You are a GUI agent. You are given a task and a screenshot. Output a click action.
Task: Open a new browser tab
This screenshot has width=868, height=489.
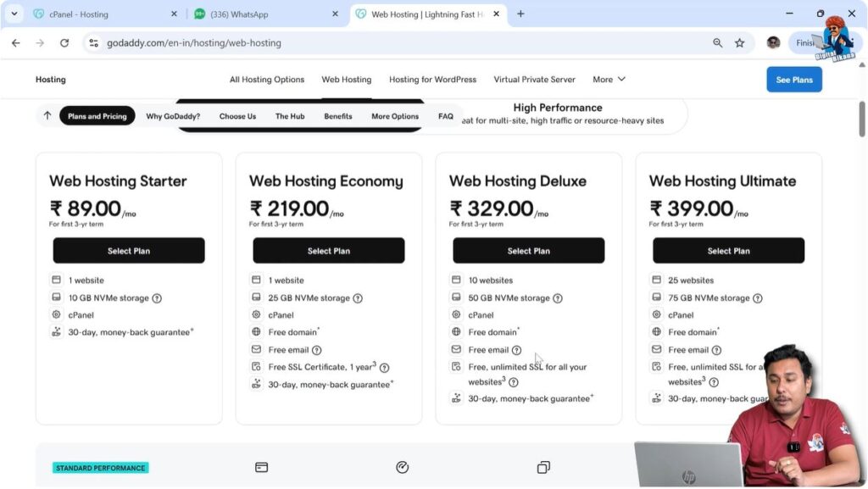click(x=520, y=14)
